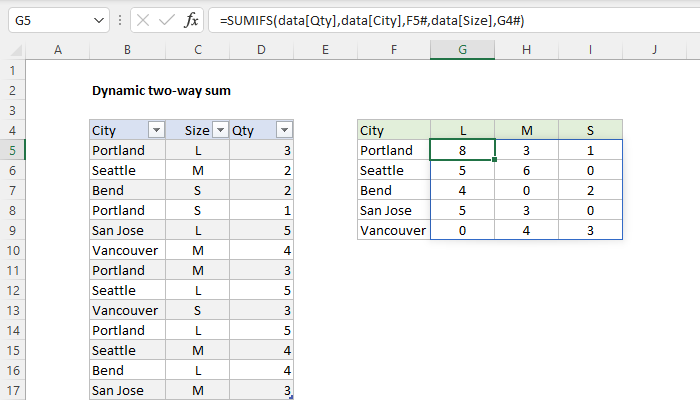Click the 'Dynamic two-way sum' title cell
700x400 pixels.
(161, 90)
